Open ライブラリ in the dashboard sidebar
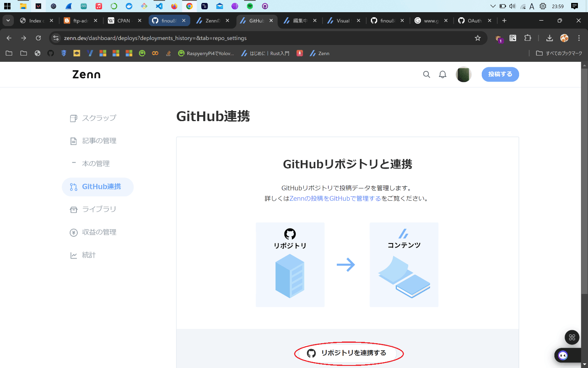This screenshot has height=368, width=588. (93, 209)
